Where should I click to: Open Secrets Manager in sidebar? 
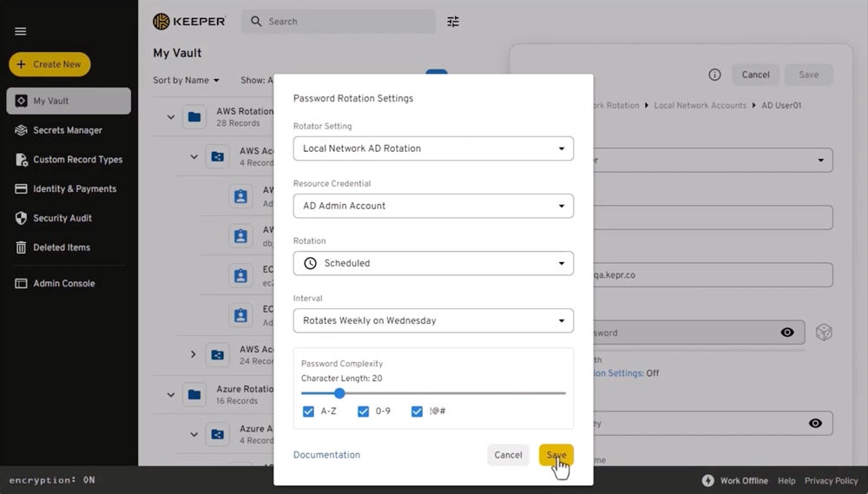[67, 130]
